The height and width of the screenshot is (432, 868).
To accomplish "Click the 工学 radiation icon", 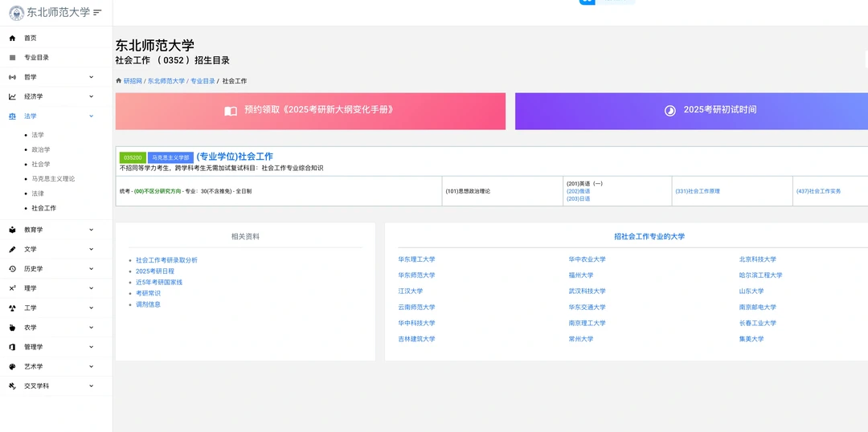I will pyautogui.click(x=12, y=308).
